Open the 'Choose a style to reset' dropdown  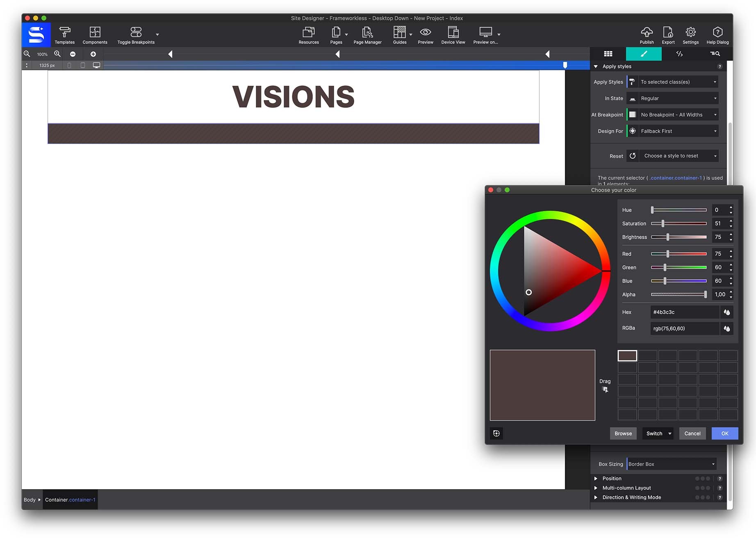click(679, 156)
